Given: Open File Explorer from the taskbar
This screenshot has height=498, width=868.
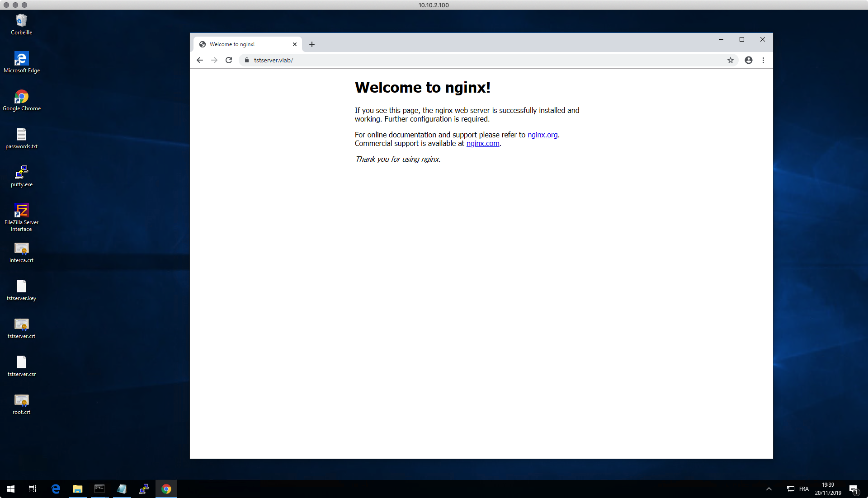Looking at the screenshot, I should 78,489.
